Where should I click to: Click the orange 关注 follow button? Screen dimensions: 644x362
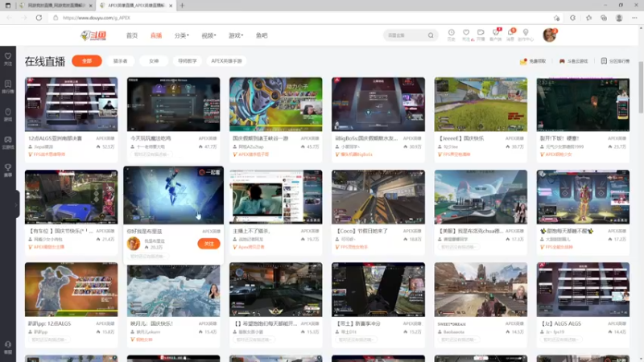(208, 244)
